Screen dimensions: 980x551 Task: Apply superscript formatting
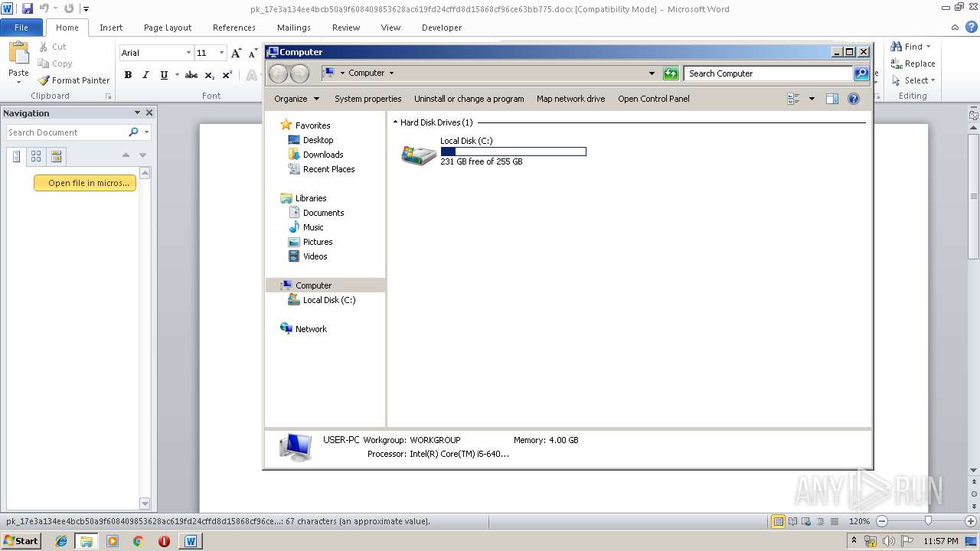227,75
